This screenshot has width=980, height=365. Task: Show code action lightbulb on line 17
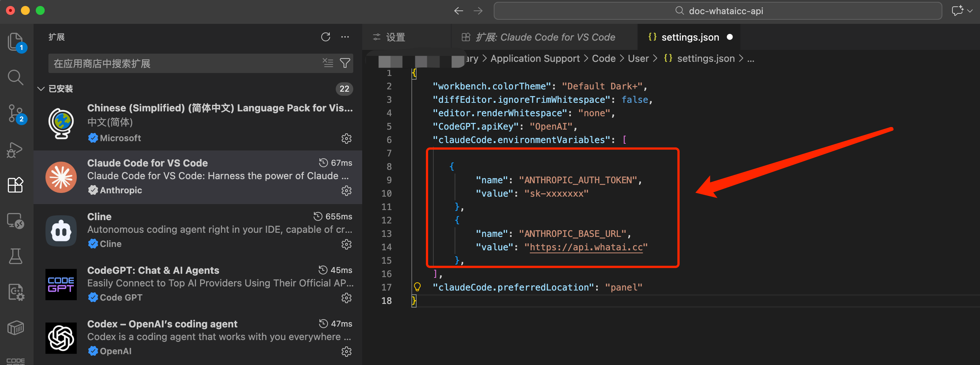point(417,287)
